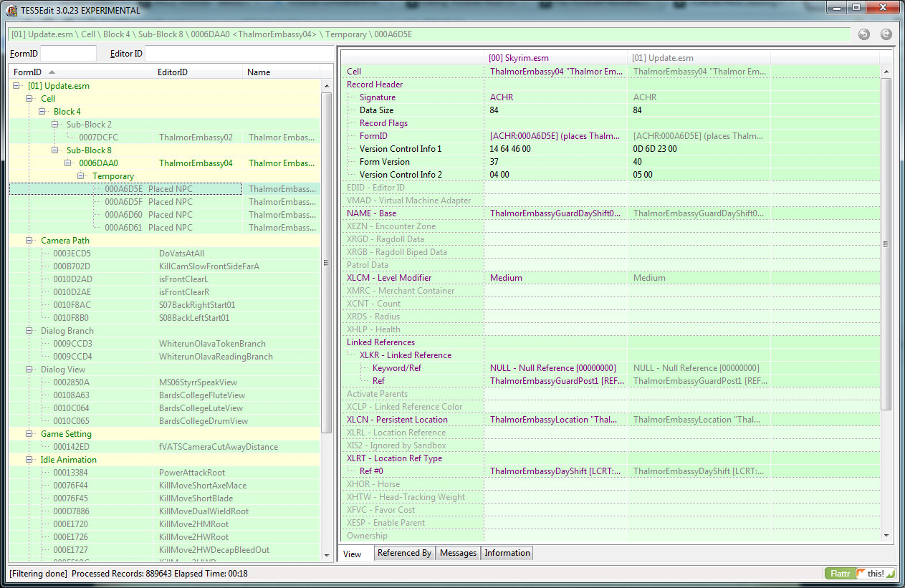
Task: Click the navigate back arrow button
Action: pos(864,34)
